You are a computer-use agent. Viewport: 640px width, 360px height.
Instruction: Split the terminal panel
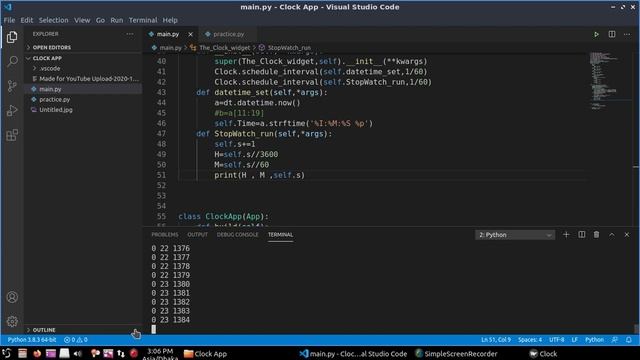(x=582, y=235)
